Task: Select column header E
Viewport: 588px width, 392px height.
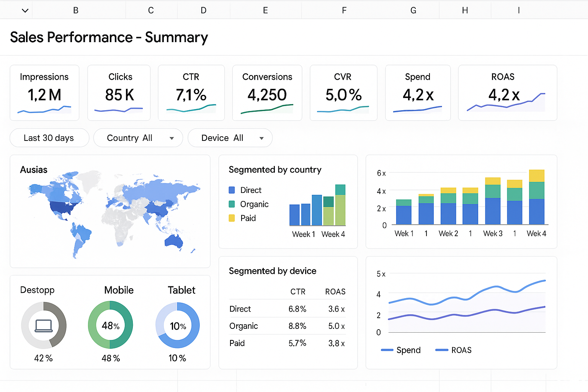Action: tap(265, 10)
